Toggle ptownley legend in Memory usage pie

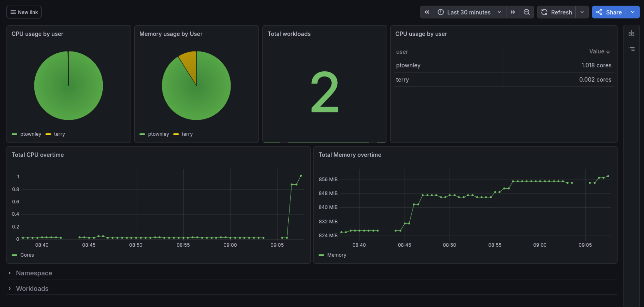pos(158,134)
